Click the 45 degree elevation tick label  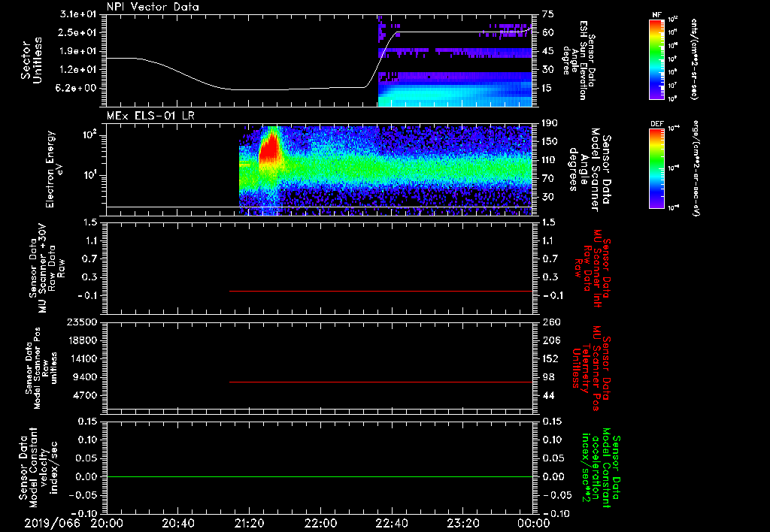coord(548,51)
